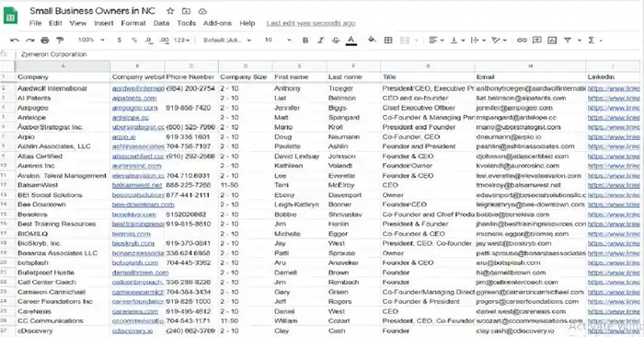This screenshot has height=337, width=644.
Task: Open the Data menu
Action: 161,23
